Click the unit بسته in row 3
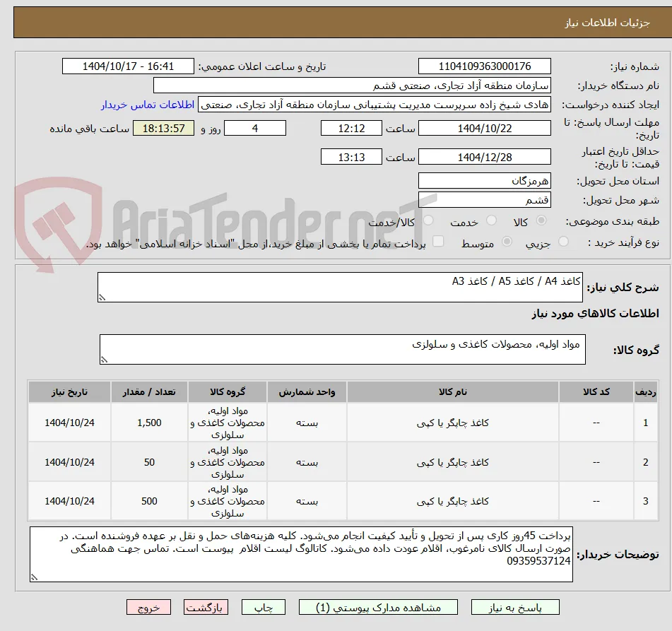 tap(307, 502)
